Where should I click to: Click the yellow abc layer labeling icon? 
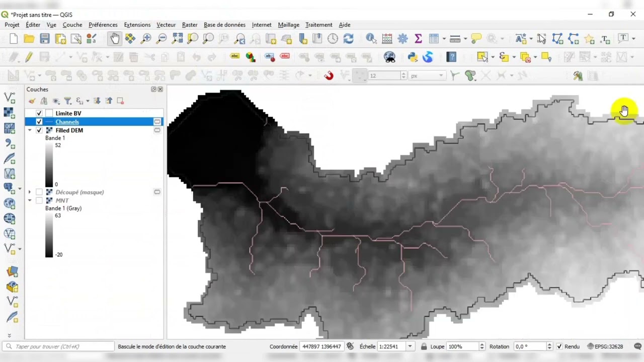tap(234, 56)
